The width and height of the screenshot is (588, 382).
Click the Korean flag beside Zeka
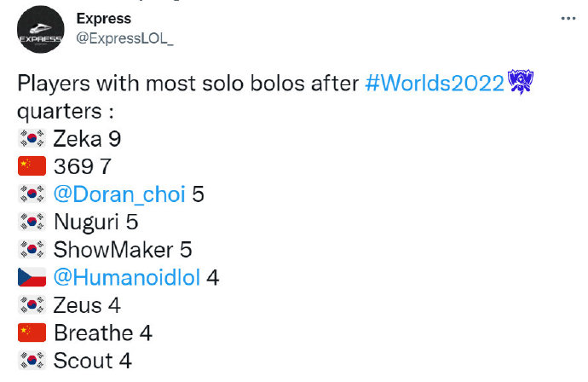(x=32, y=138)
